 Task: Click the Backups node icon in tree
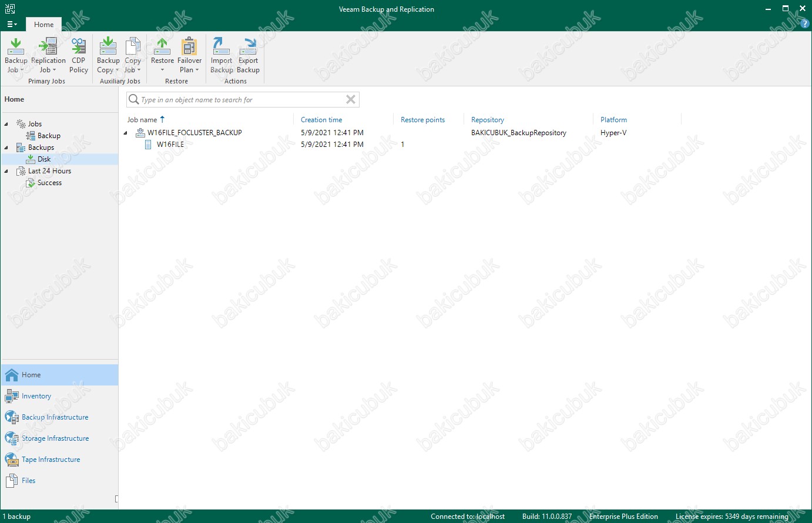click(21, 147)
